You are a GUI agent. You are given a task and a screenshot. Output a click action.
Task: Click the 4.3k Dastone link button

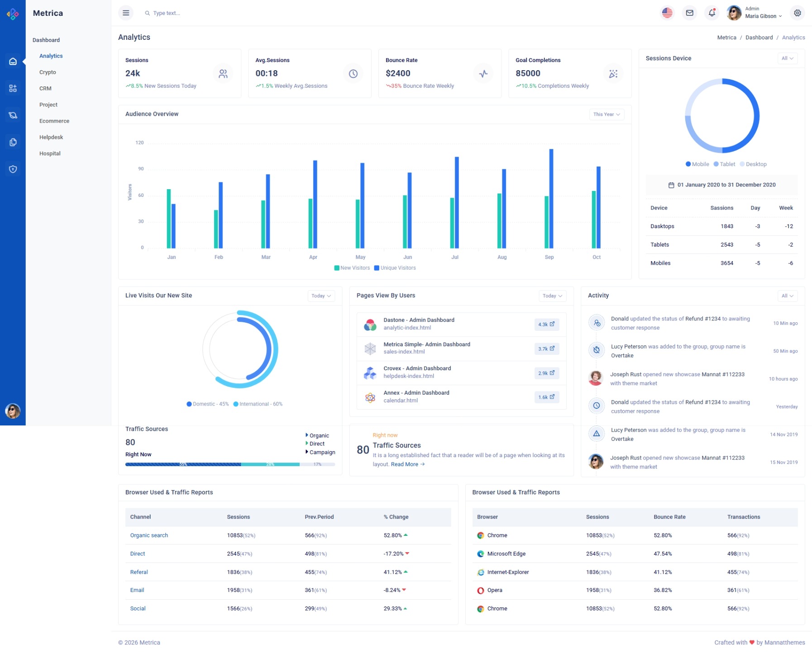[x=547, y=325]
